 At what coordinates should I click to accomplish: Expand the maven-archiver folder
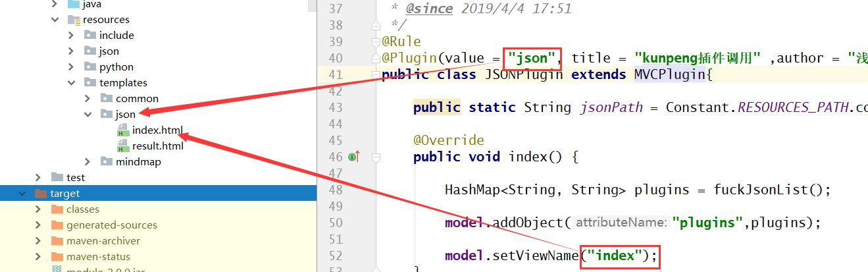[39, 241]
